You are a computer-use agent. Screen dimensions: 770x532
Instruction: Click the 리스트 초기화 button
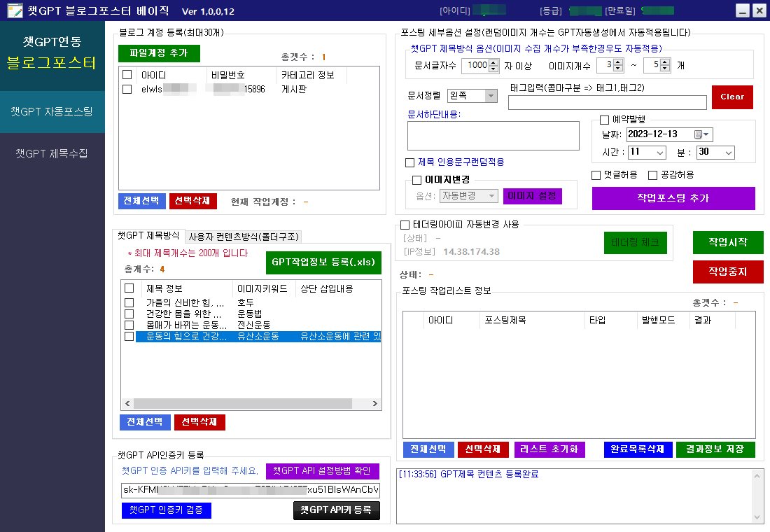point(549,449)
